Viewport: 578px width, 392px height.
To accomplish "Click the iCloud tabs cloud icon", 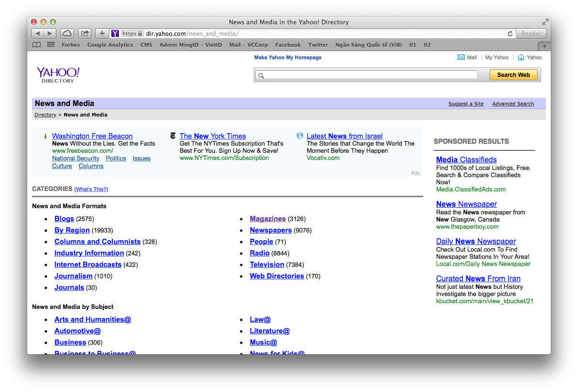I will [x=67, y=33].
